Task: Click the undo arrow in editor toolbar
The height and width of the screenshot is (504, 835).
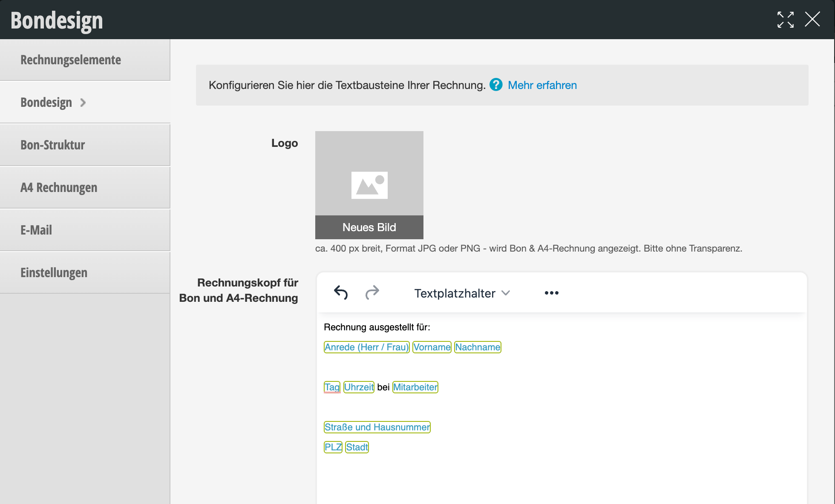Action: pyautogui.click(x=341, y=292)
